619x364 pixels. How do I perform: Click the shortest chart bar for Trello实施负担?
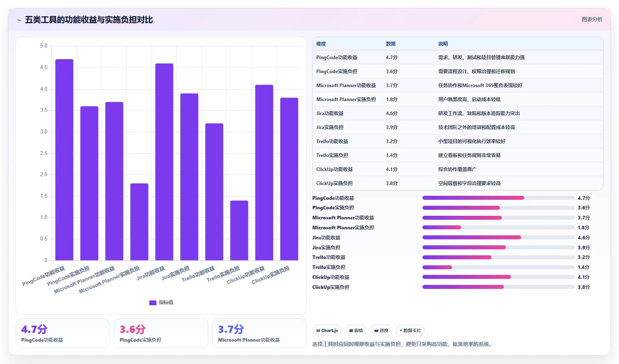point(239,231)
